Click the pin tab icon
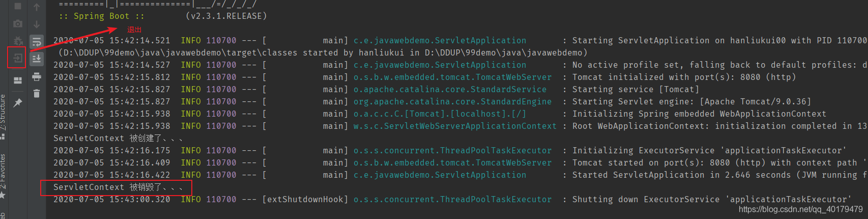The width and height of the screenshot is (868, 219). point(18,103)
